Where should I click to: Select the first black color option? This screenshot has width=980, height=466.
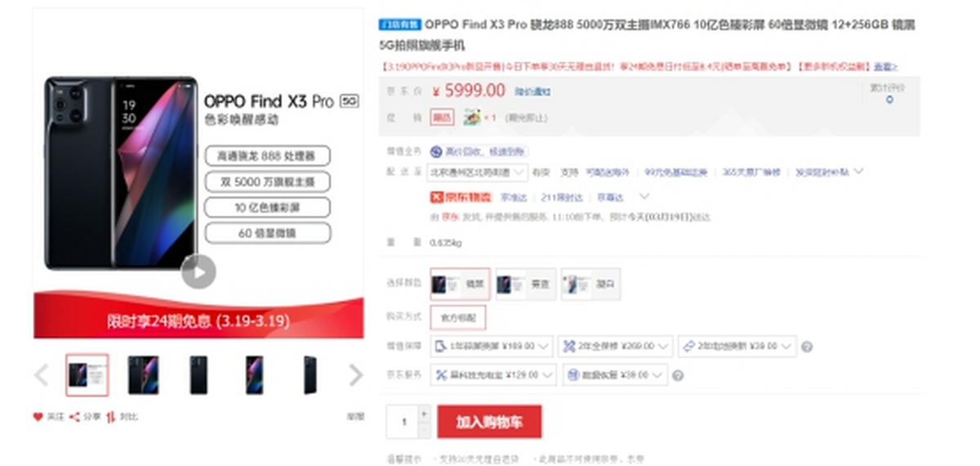pyautogui.click(x=461, y=284)
